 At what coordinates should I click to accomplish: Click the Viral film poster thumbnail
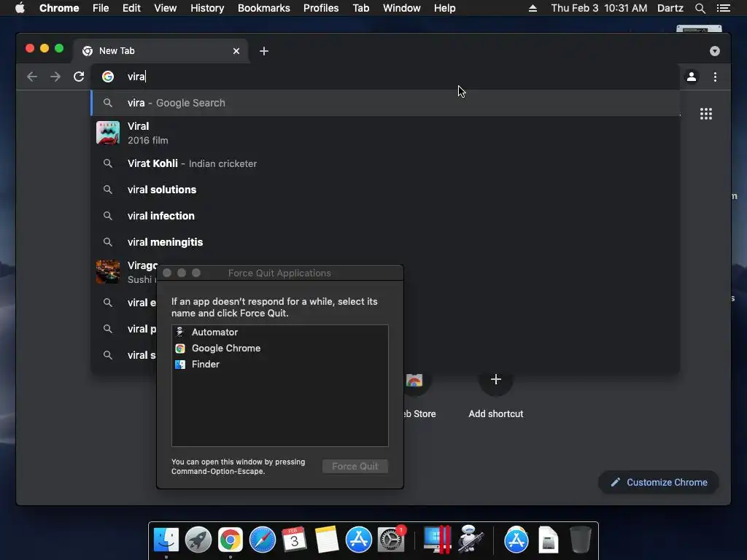(108, 133)
